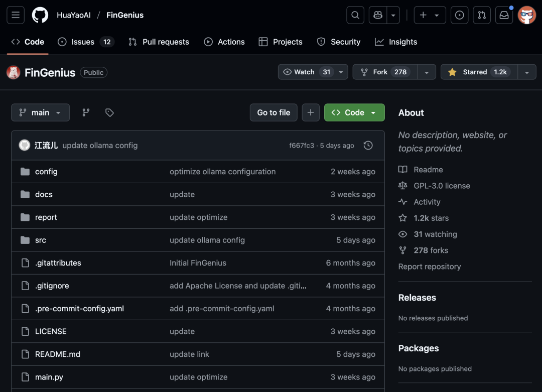This screenshot has width=542, height=392.
Task: Click the GitHub logo home icon
Action: pos(40,15)
